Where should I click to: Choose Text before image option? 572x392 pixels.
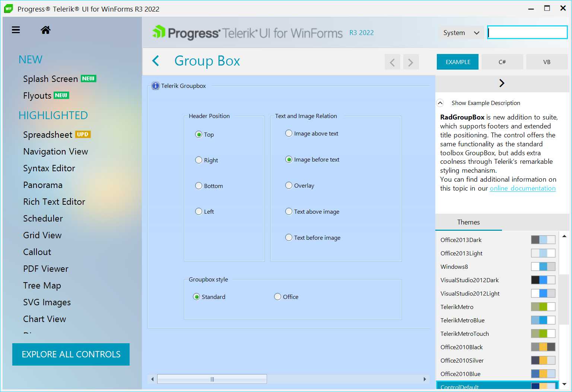[313, 238]
